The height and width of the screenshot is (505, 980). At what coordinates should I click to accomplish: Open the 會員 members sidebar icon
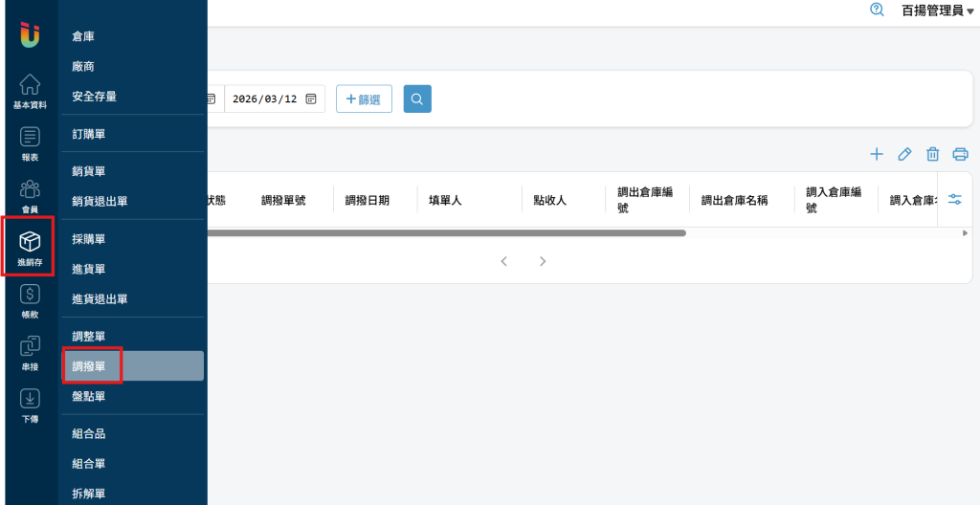(x=30, y=190)
